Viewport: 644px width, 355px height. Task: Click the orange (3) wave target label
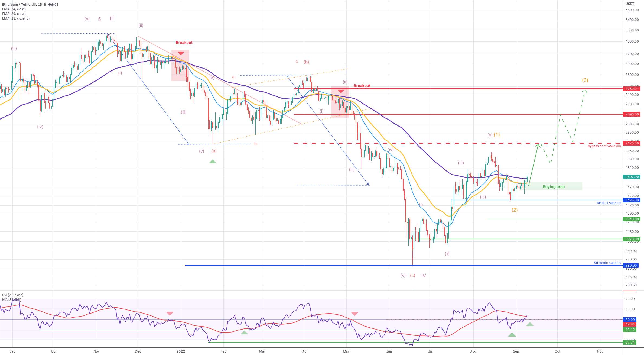pyautogui.click(x=585, y=80)
